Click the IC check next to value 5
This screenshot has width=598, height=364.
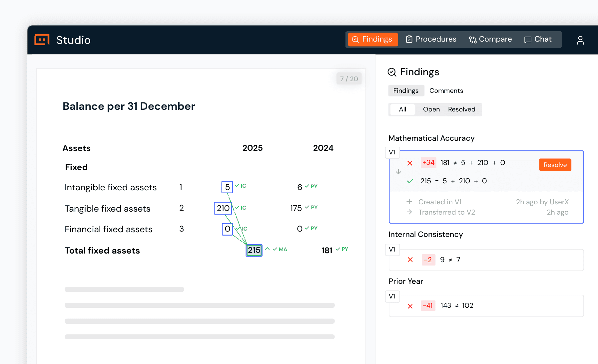(x=241, y=186)
